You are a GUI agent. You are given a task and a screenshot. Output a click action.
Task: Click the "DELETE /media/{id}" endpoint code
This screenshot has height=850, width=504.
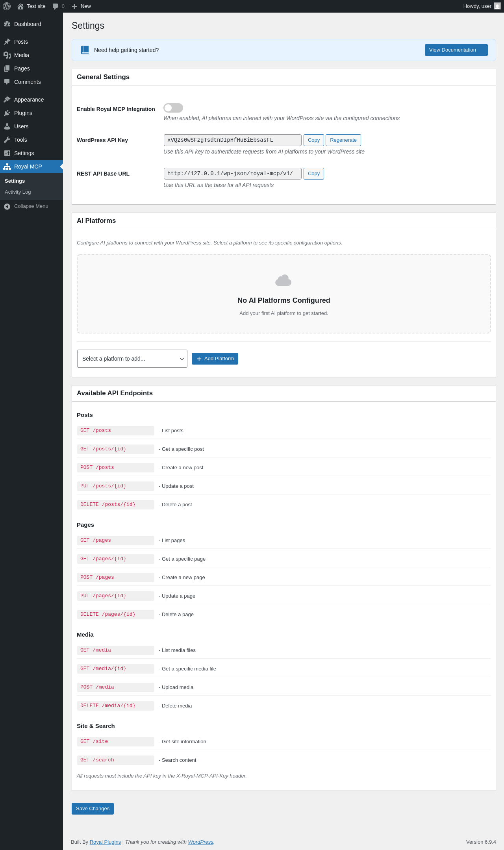(x=116, y=706)
